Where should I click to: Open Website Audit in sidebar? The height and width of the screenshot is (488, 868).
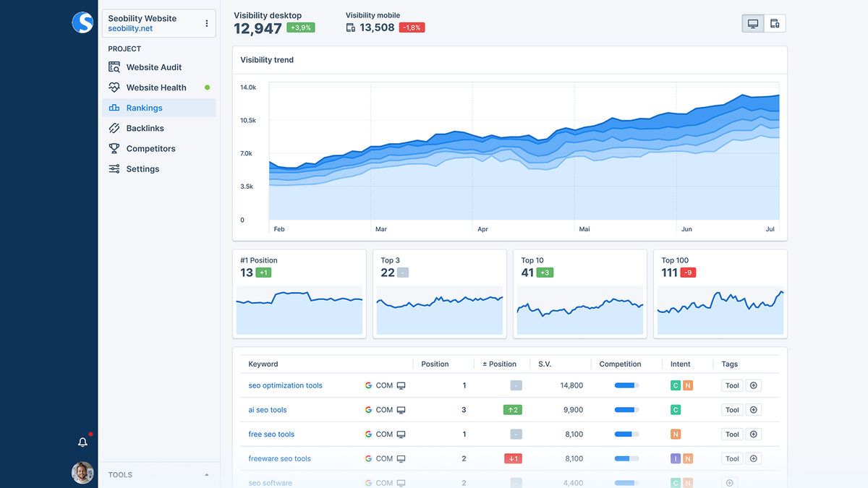(159, 67)
